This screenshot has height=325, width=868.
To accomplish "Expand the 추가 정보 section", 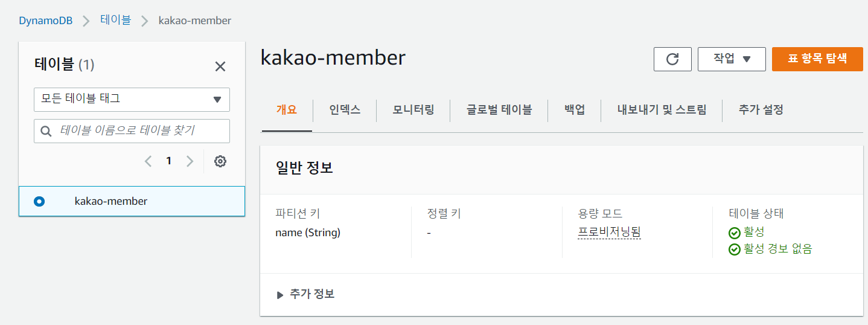I will [x=305, y=294].
